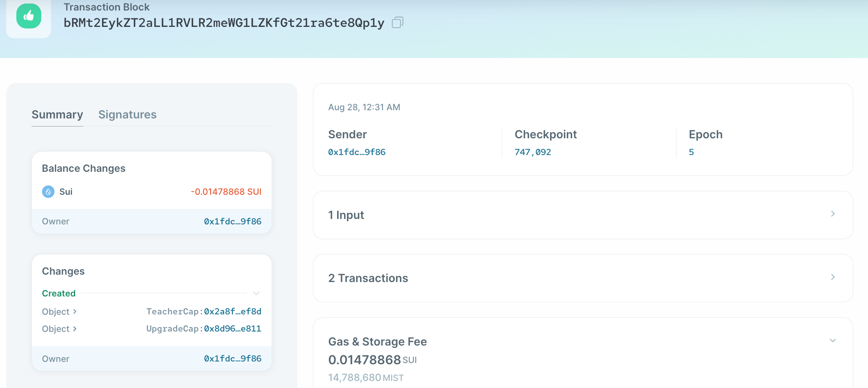The image size is (868, 388).
Task: Click the Aug 28, 12:31 AM timestamp
Action: pyautogui.click(x=364, y=107)
